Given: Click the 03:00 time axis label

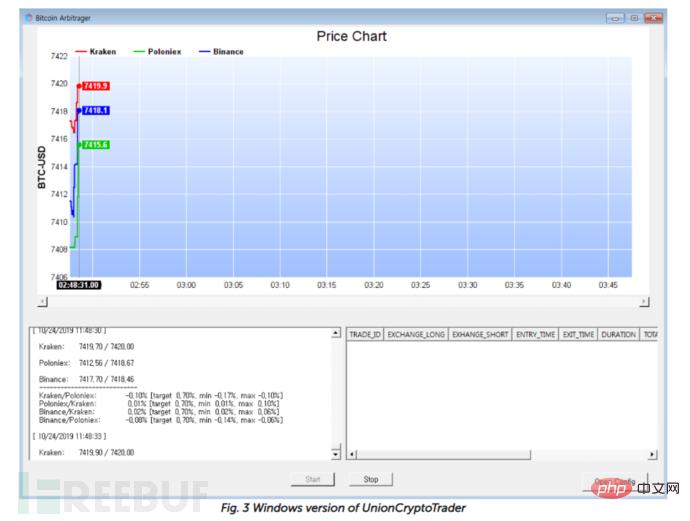Looking at the screenshot, I should (186, 285).
